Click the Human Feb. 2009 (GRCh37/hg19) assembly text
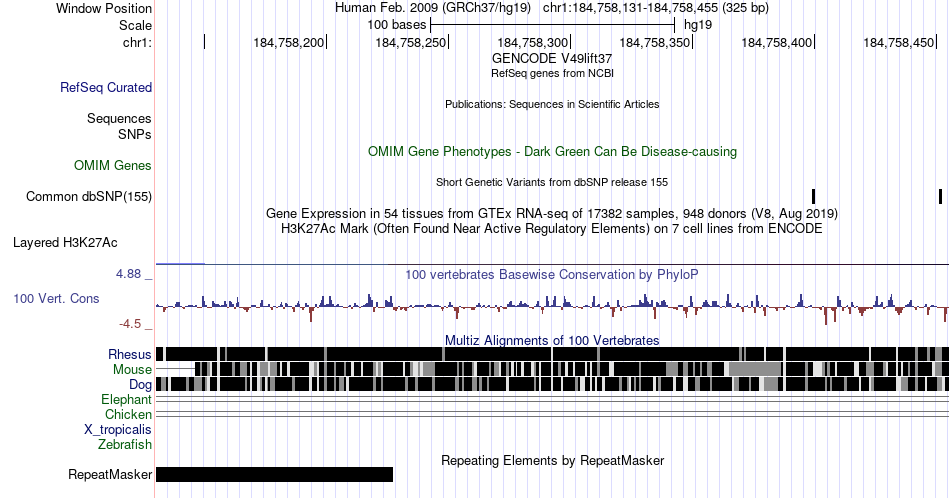Image resolution: width=950 pixels, height=498 pixels. point(433,8)
